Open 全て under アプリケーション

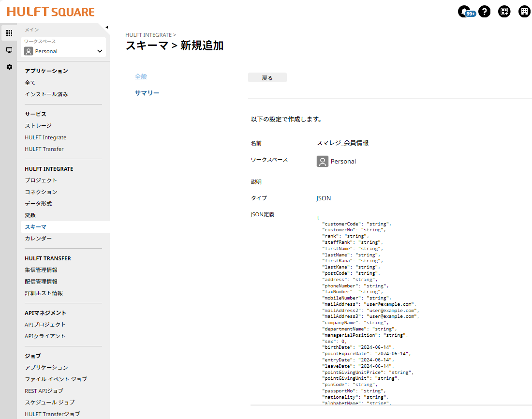(30, 83)
